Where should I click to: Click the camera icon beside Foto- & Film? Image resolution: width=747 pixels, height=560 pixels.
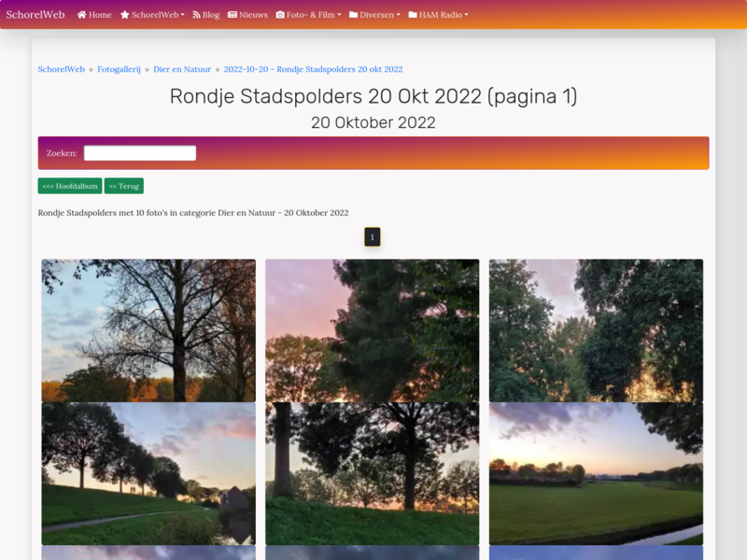[280, 15]
